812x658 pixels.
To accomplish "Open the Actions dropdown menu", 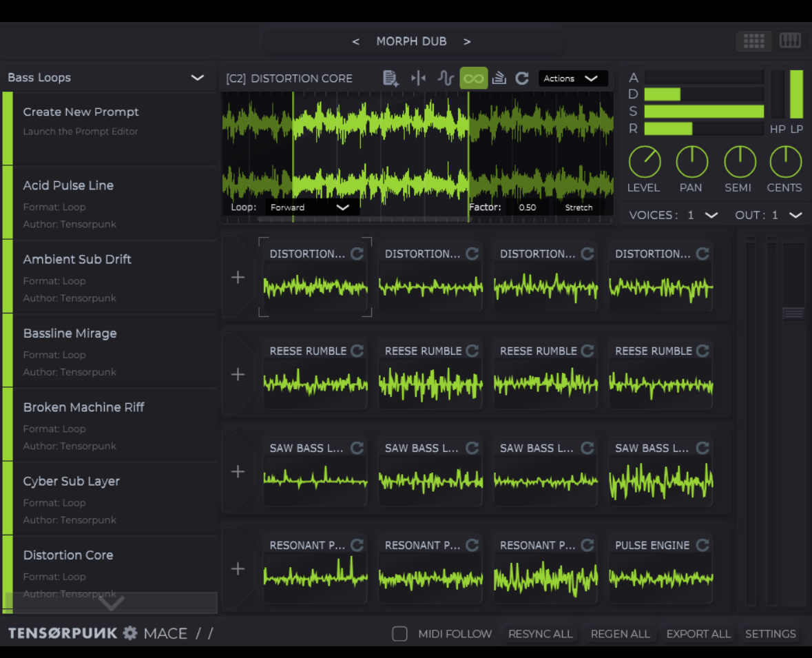I will tap(572, 79).
